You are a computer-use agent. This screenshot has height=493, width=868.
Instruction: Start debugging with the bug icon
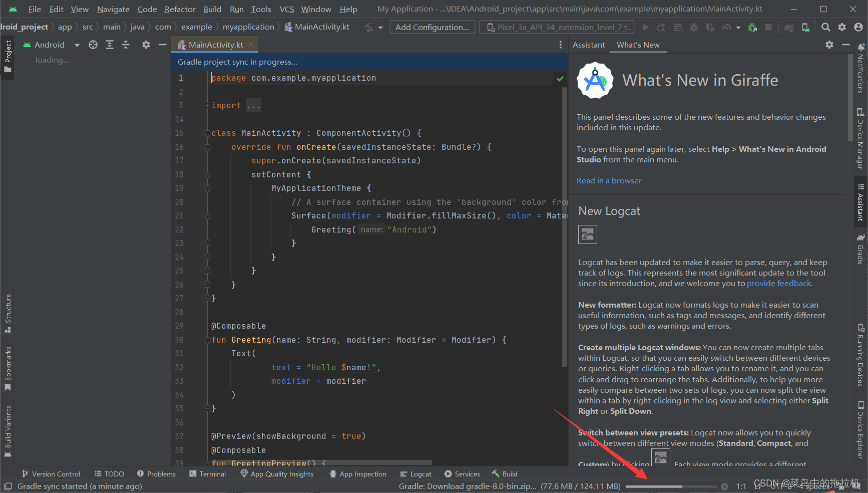coord(694,28)
